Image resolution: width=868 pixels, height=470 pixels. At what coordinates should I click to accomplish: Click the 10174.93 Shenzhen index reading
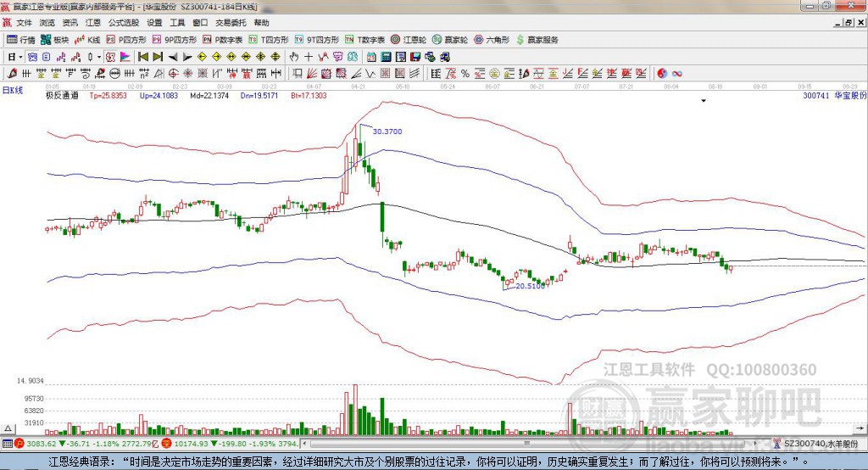pos(191,444)
